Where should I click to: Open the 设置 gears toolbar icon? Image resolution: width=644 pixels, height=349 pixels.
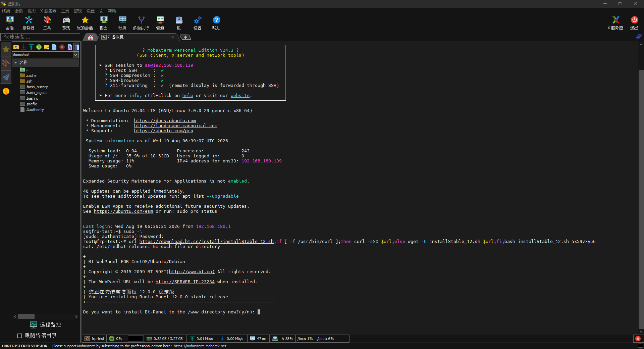coord(198,23)
